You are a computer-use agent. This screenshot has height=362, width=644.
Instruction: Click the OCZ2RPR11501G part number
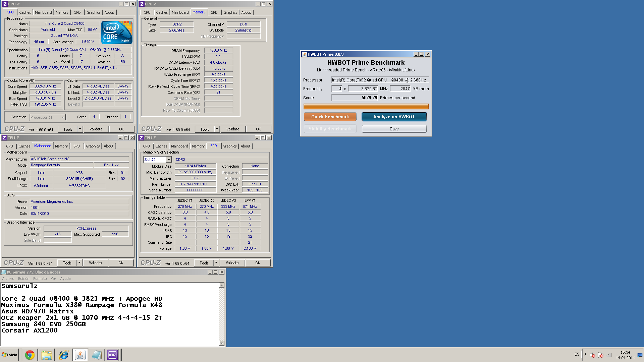point(195,184)
